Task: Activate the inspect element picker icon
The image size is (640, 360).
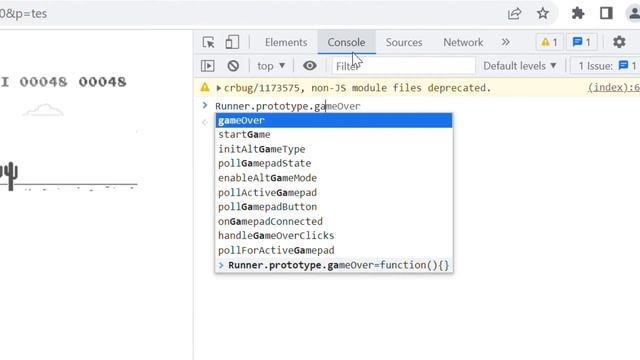Action: [x=208, y=42]
